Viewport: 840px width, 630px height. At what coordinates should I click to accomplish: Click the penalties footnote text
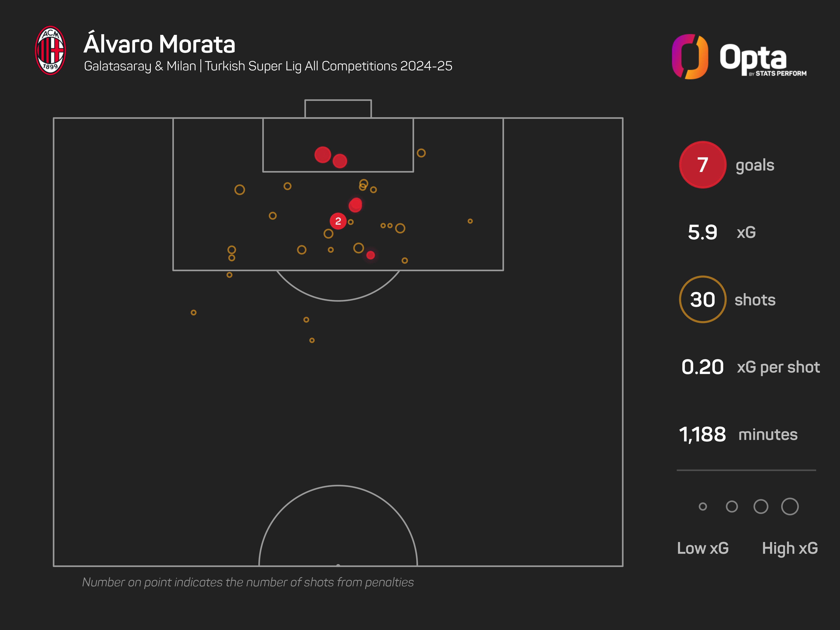[248, 582]
